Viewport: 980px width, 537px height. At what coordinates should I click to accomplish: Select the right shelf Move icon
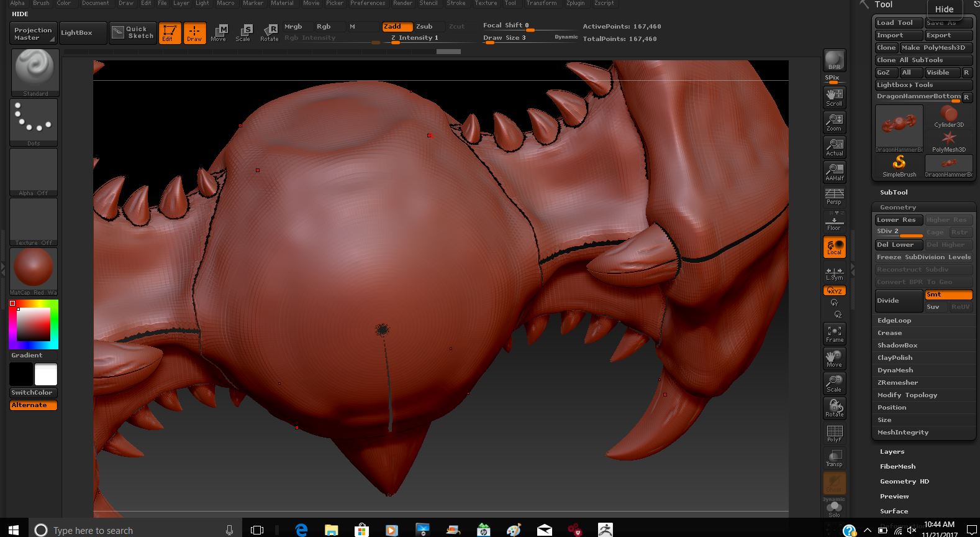(x=834, y=359)
